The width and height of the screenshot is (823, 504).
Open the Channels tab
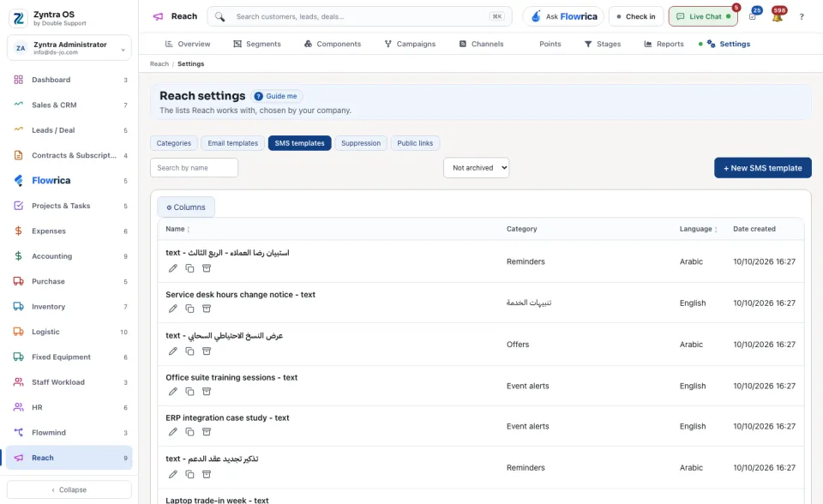tap(481, 44)
